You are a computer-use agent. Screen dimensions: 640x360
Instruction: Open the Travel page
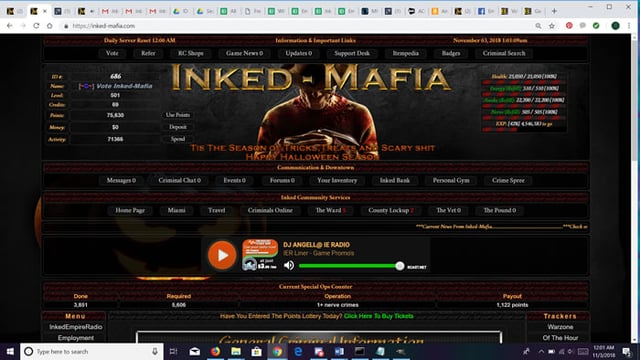[216, 210]
